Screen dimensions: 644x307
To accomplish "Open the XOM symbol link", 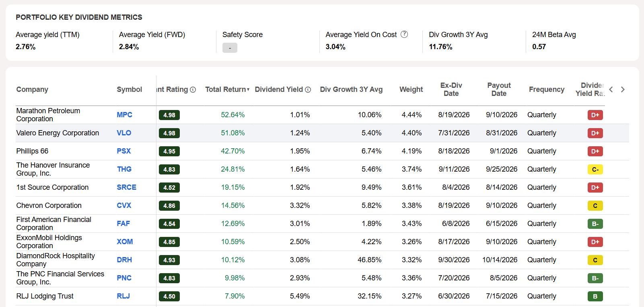I will 125,242.
